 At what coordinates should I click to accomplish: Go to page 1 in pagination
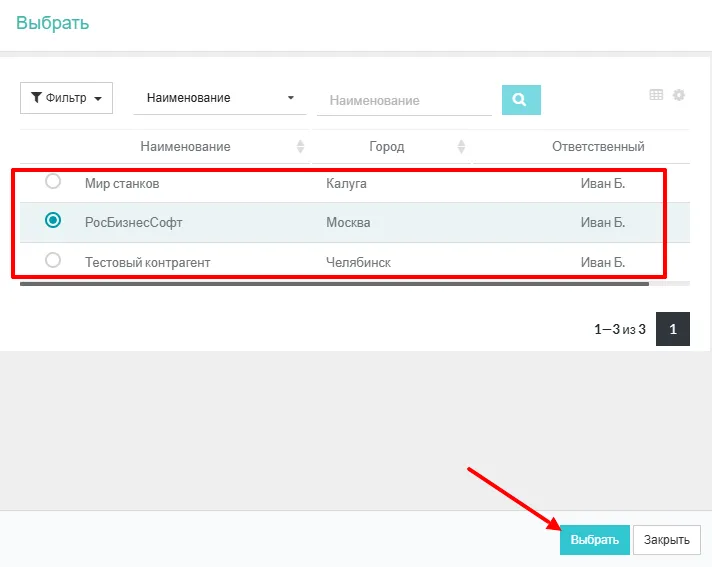673,329
